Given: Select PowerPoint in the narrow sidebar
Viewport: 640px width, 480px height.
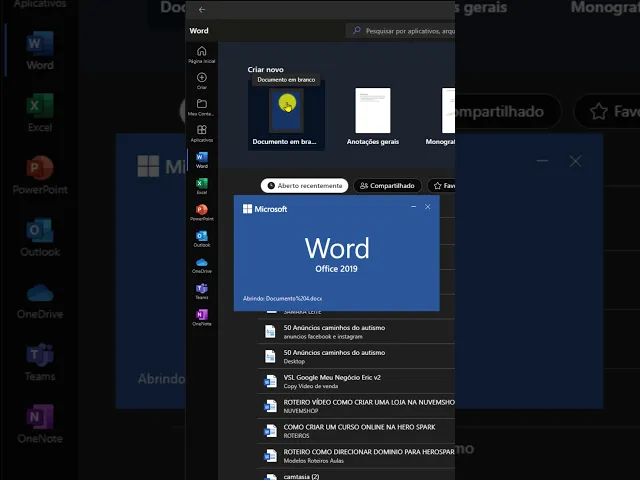Looking at the screenshot, I should [x=202, y=212].
